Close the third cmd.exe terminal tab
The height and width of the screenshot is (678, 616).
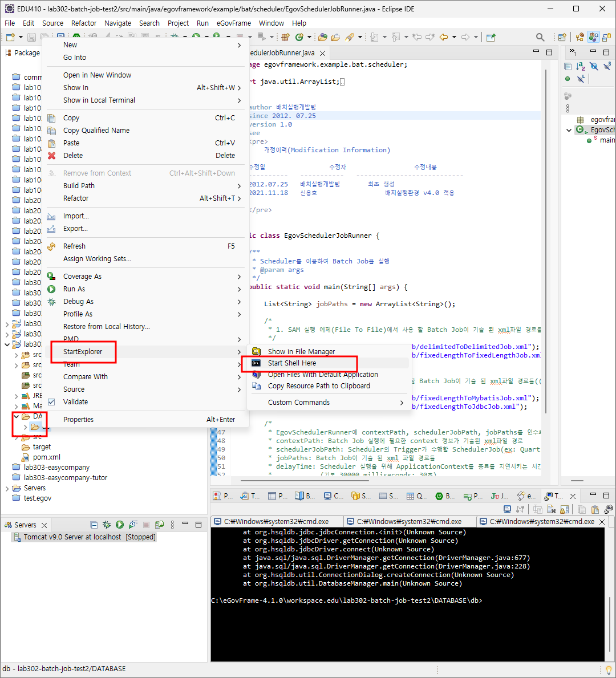click(602, 522)
